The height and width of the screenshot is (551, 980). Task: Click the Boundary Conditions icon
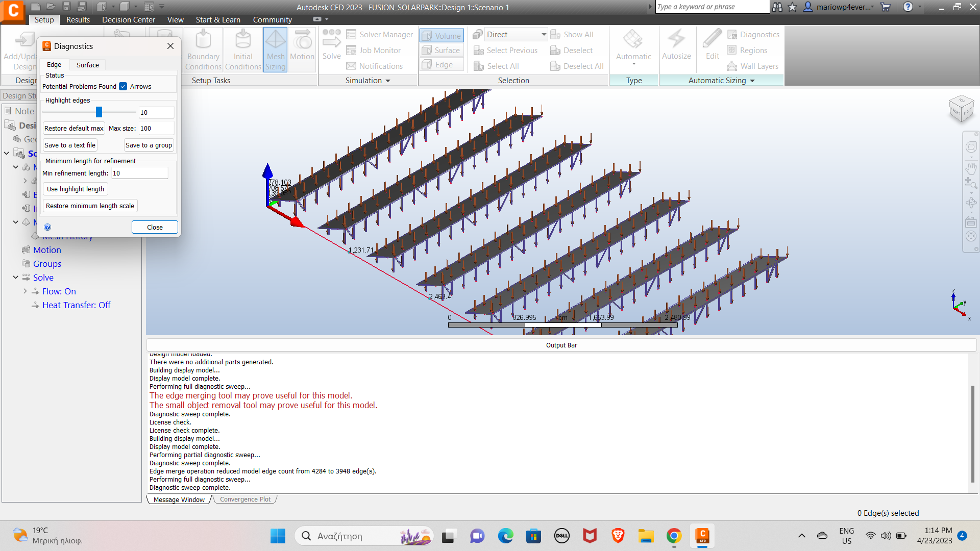(203, 48)
